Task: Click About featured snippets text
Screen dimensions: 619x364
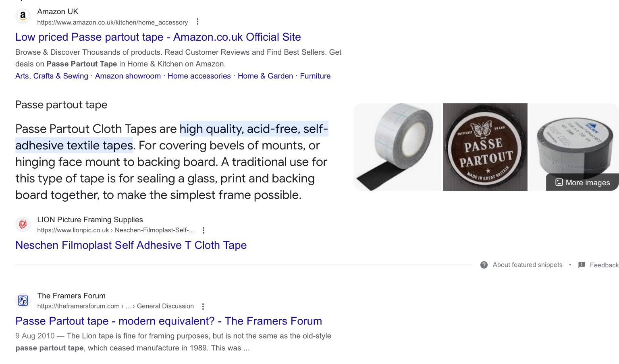Action: pos(527,265)
